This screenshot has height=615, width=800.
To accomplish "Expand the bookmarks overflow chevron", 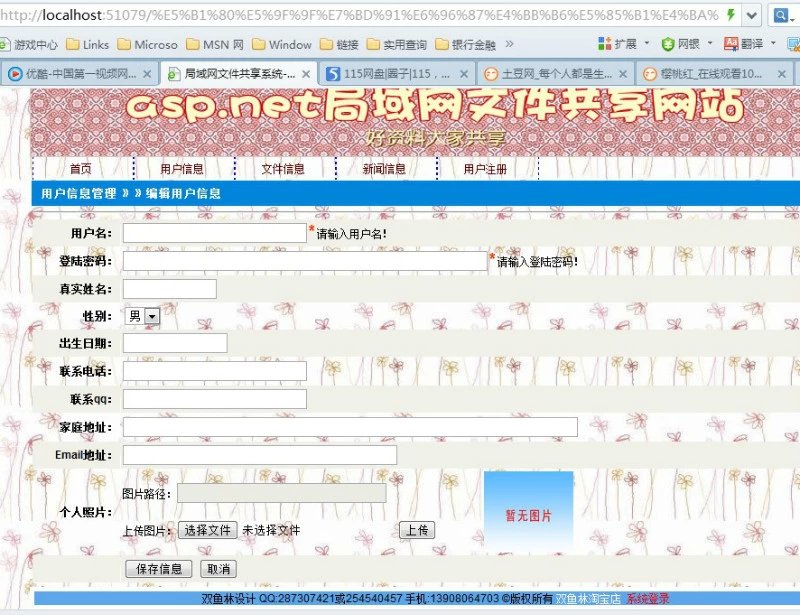I will (x=510, y=44).
